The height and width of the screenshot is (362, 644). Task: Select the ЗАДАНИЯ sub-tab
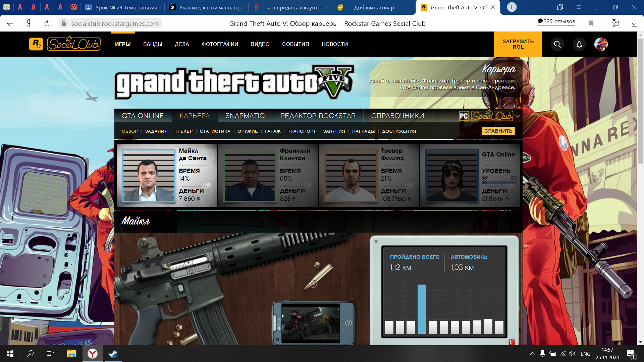156,131
